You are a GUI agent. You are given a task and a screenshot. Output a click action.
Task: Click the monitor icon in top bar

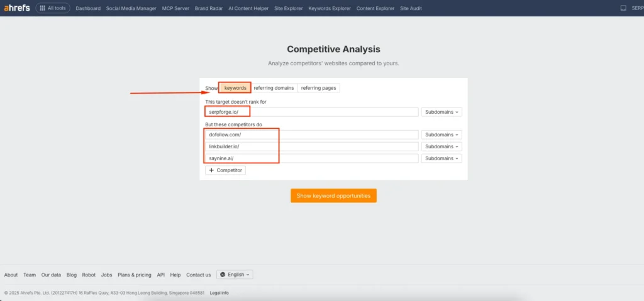point(623,8)
